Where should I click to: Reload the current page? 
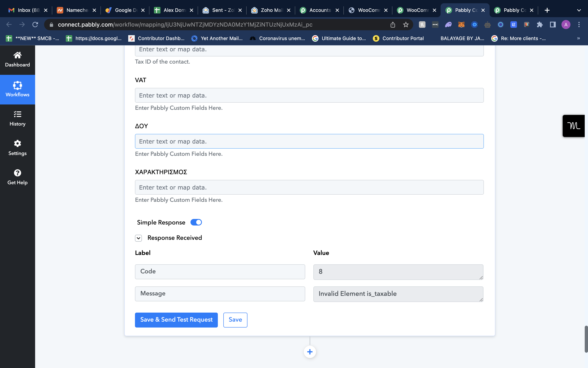(35, 25)
